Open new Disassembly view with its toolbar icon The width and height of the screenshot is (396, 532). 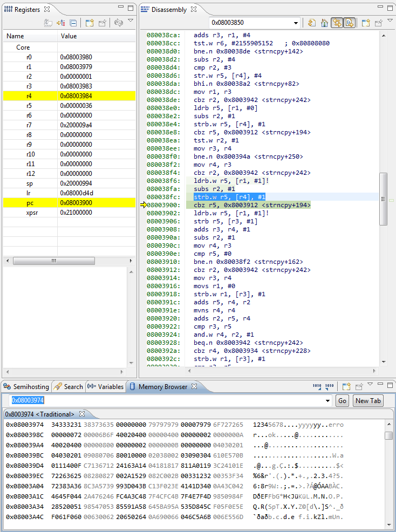pos(365,23)
